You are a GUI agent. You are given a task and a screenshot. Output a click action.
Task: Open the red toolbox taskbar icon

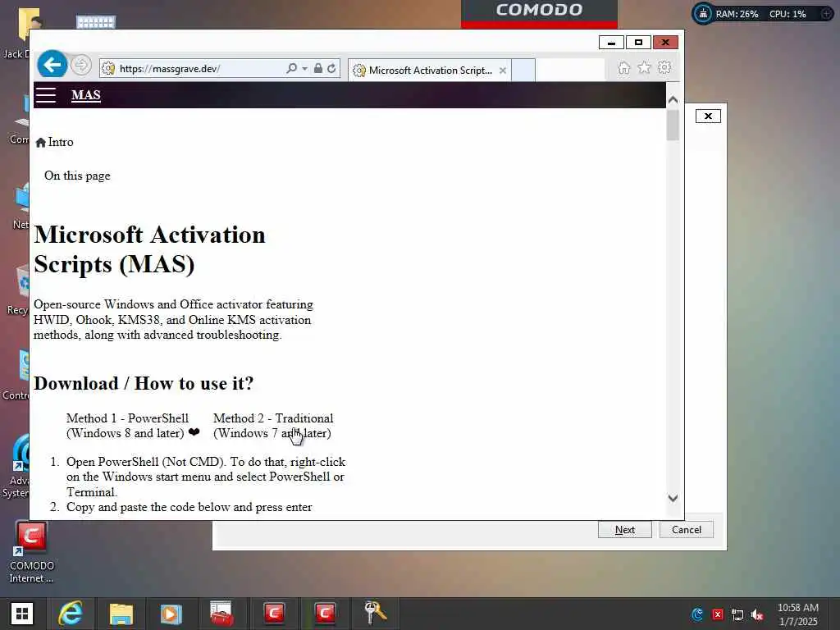click(221, 614)
